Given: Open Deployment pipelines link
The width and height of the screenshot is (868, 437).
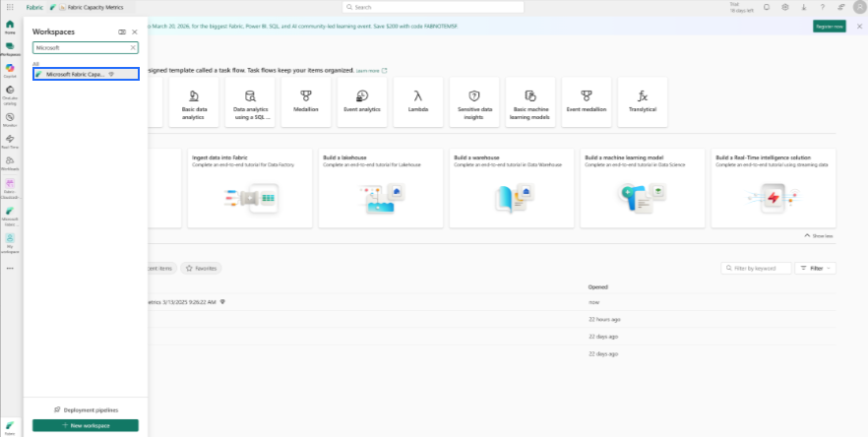Looking at the screenshot, I should click(85, 408).
